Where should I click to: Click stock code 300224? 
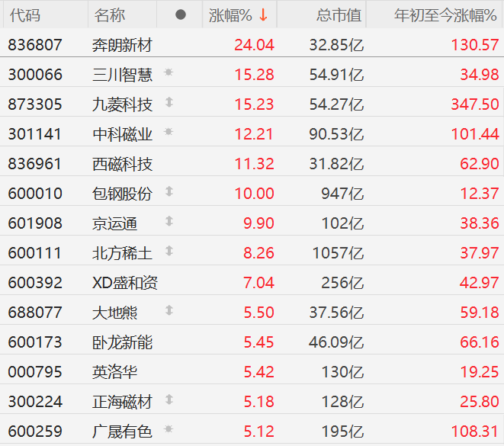point(35,402)
